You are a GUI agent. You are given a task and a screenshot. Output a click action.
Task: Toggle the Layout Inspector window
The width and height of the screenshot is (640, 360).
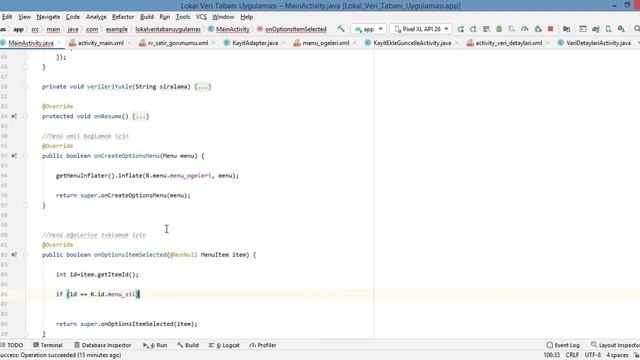click(615, 345)
